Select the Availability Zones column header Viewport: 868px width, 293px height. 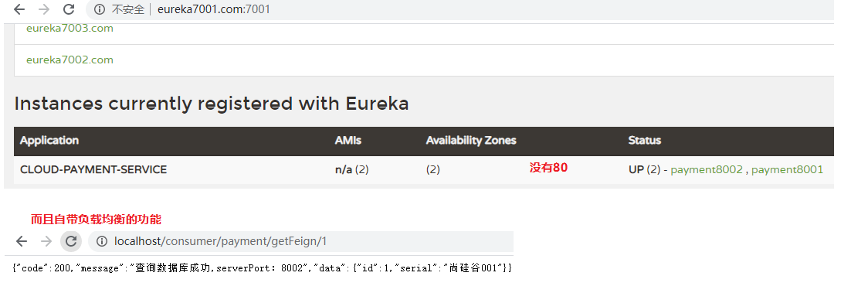[471, 141]
